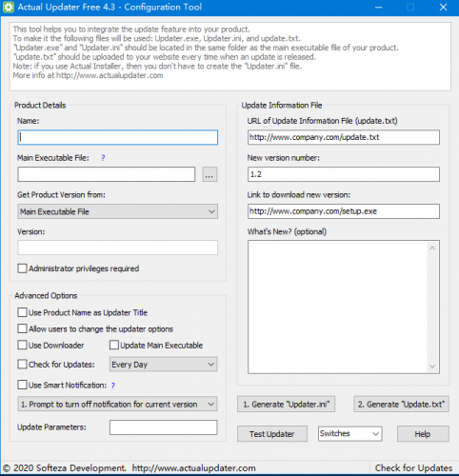Screen dimensions: 459x476
Task: Click the Actual Updater app icon in title bar
Action: point(8,8)
